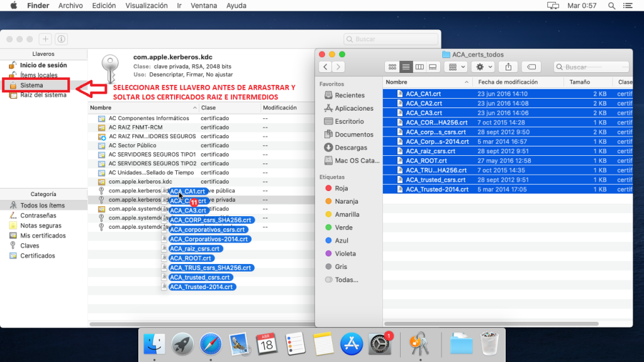Sort Finder files by Fecha de modificación
Screen dimensions: 644x362
518,82
